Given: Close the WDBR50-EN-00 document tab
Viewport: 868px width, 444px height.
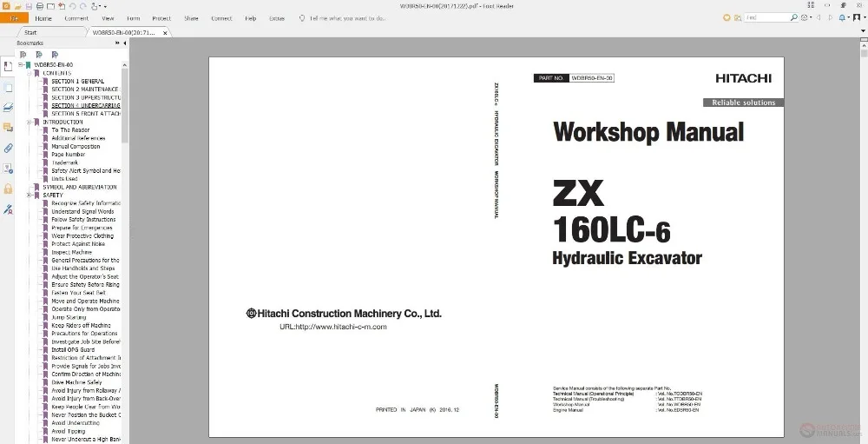Looking at the screenshot, I should coord(163,32).
